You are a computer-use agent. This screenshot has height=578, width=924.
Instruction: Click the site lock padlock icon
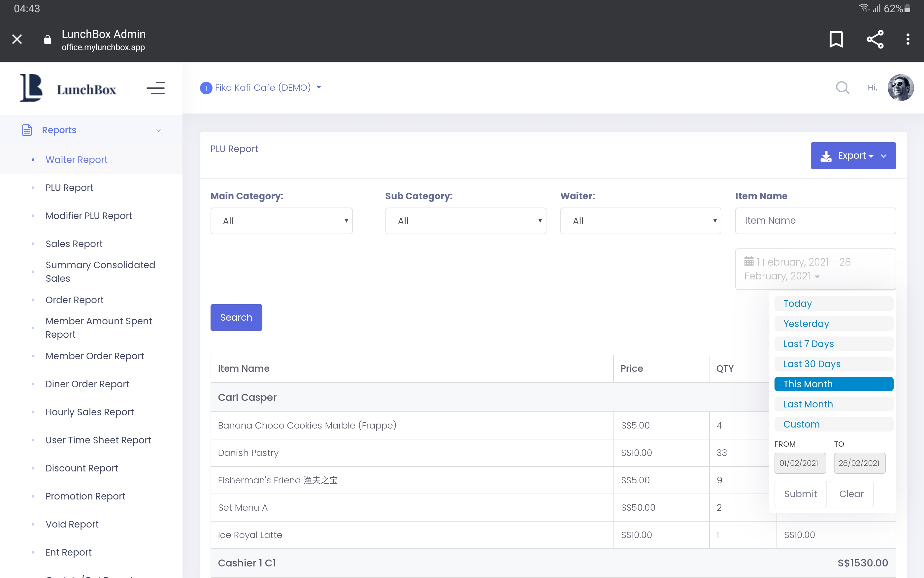point(48,39)
